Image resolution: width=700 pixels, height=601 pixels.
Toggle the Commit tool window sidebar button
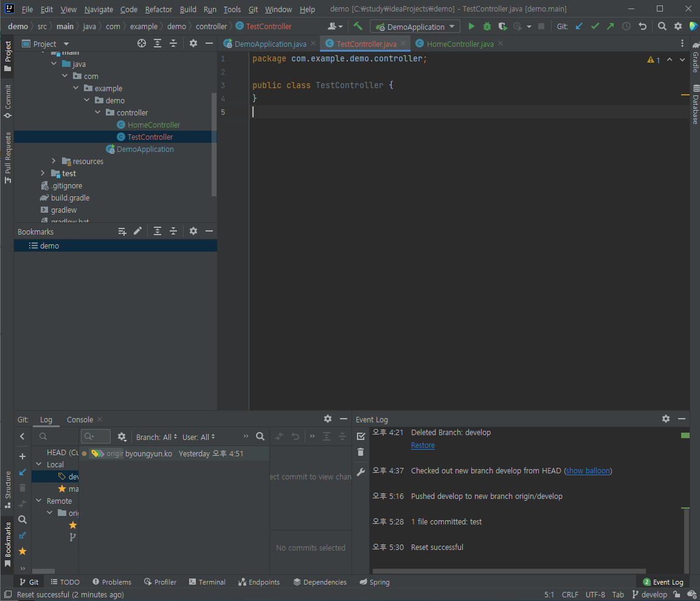point(8,101)
